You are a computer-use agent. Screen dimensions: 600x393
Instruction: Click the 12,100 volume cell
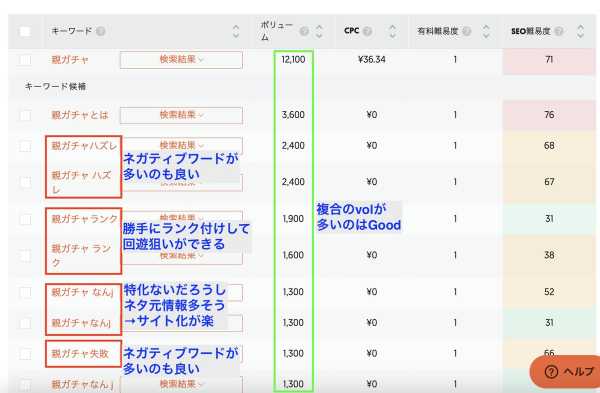[x=293, y=60]
